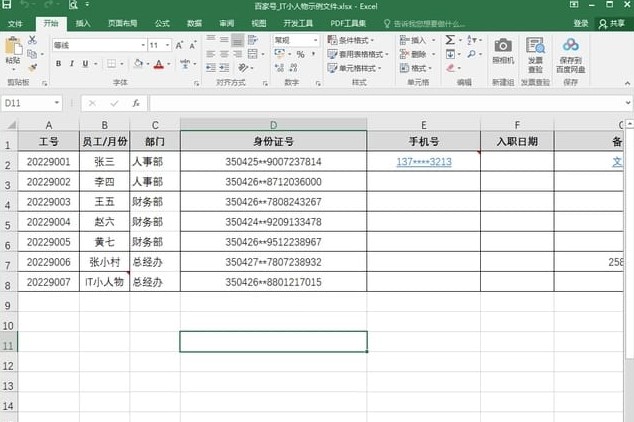Toggle align left
634x422 pixels.
point(211,54)
